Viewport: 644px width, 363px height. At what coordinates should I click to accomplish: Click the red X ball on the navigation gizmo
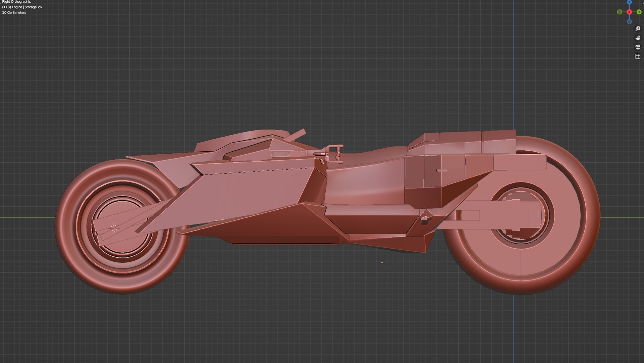629,12
